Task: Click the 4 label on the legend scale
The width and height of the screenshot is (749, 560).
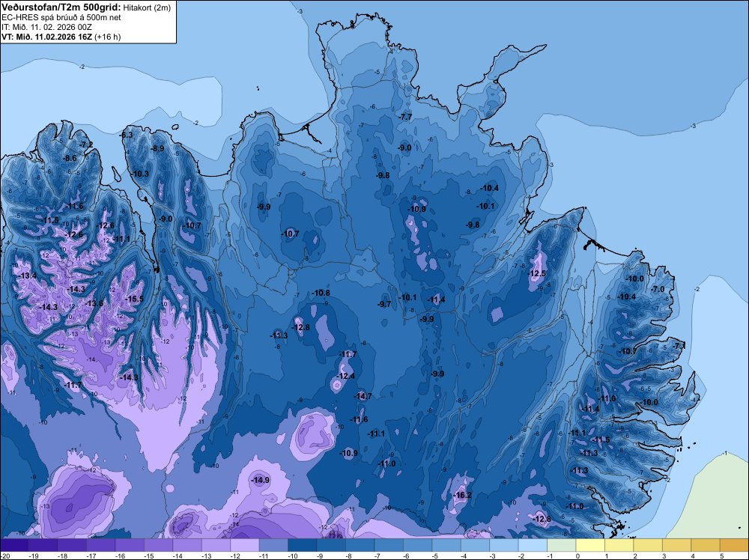Action: click(x=693, y=556)
